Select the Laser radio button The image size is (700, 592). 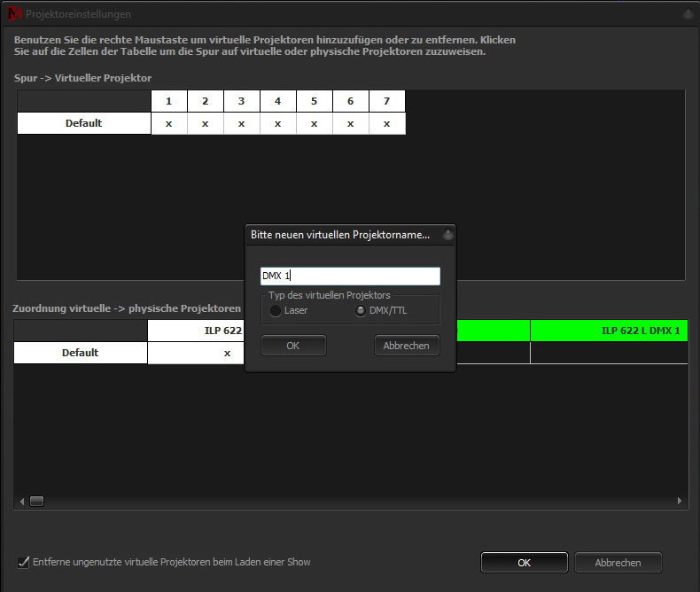coord(276,311)
